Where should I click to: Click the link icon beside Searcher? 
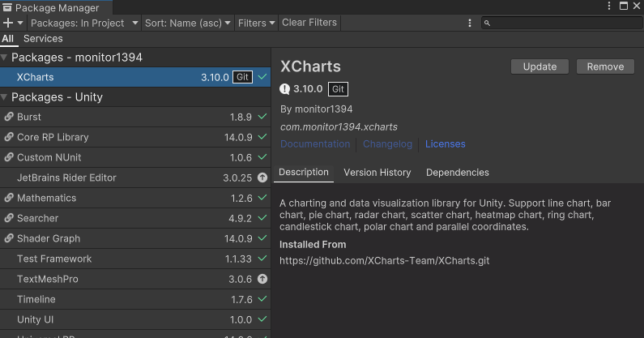tap(9, 218)
